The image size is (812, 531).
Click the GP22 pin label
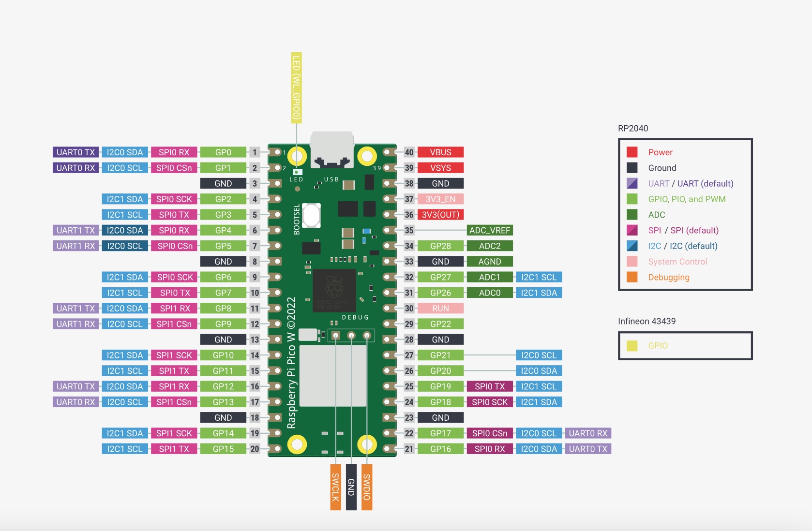point(440,324)
